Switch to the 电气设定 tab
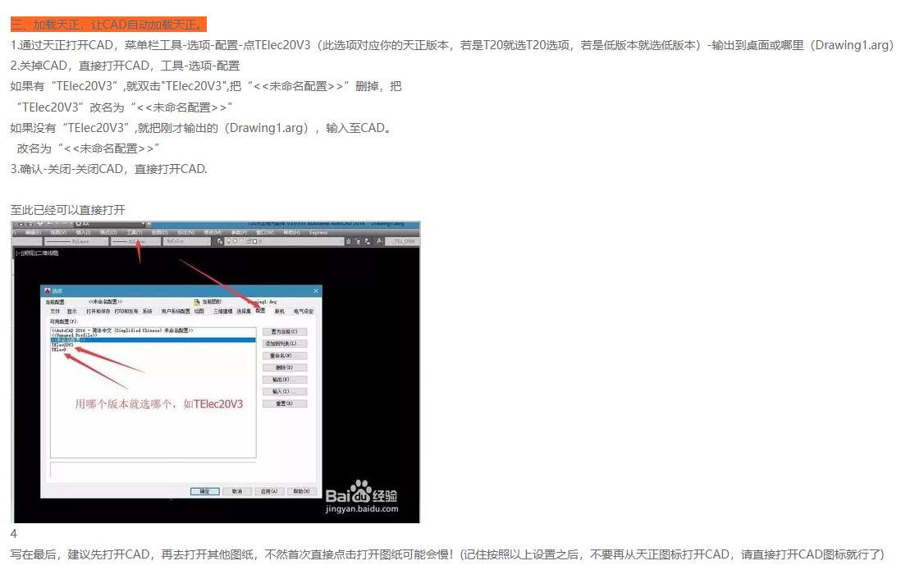This screenshot has height=579, width=924. coord(304,312)
